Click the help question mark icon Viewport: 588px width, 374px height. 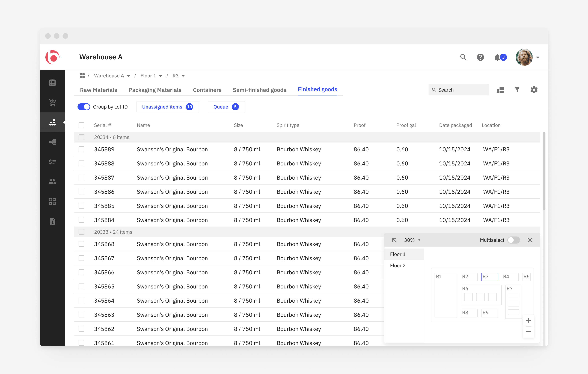[480, 57]
